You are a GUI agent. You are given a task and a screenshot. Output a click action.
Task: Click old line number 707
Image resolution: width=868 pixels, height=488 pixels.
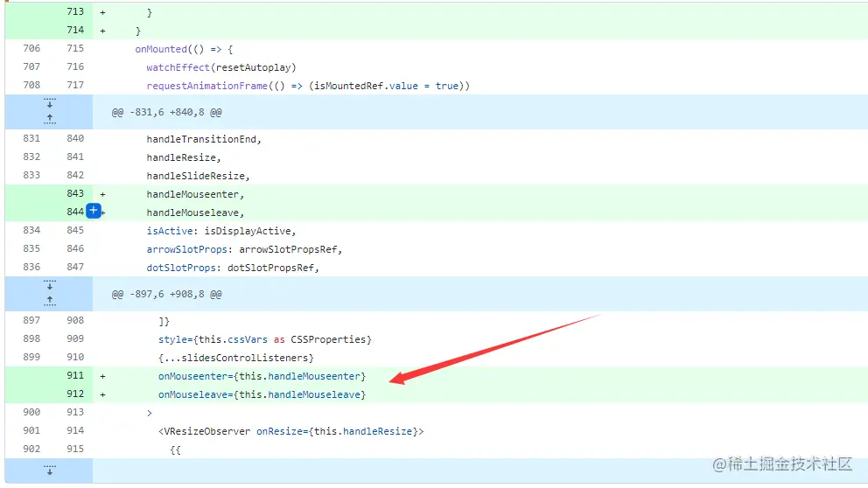31,66
